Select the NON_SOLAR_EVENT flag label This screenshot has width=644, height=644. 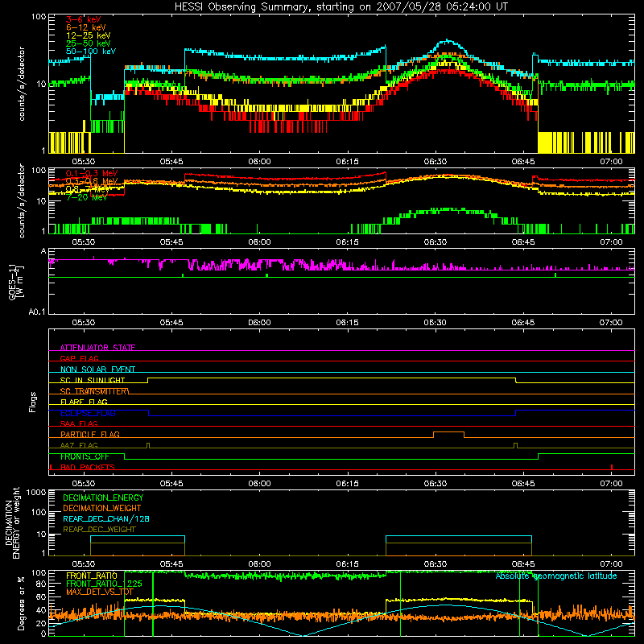(x=97, y=369)
